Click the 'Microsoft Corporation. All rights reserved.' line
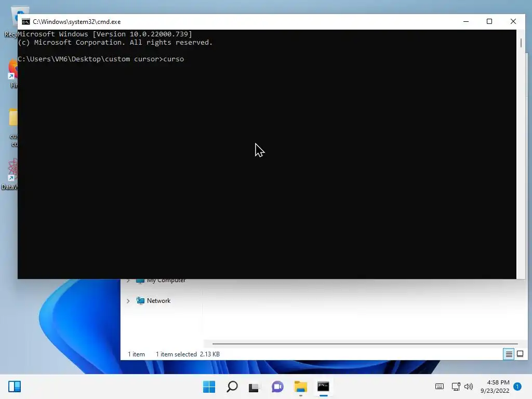The width and height of the screenshot is (532, 399). click(115, 43)
